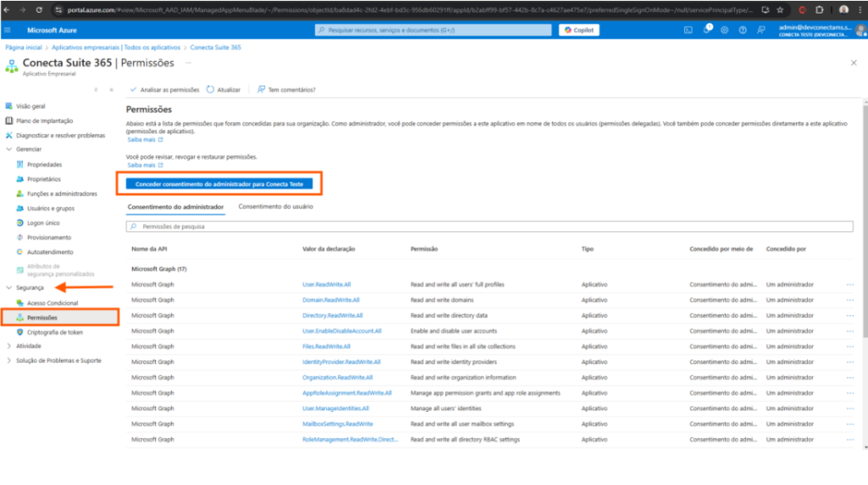Collapse the Segurança section
This screenshot has height=485, width=868.
click(9, 288)
